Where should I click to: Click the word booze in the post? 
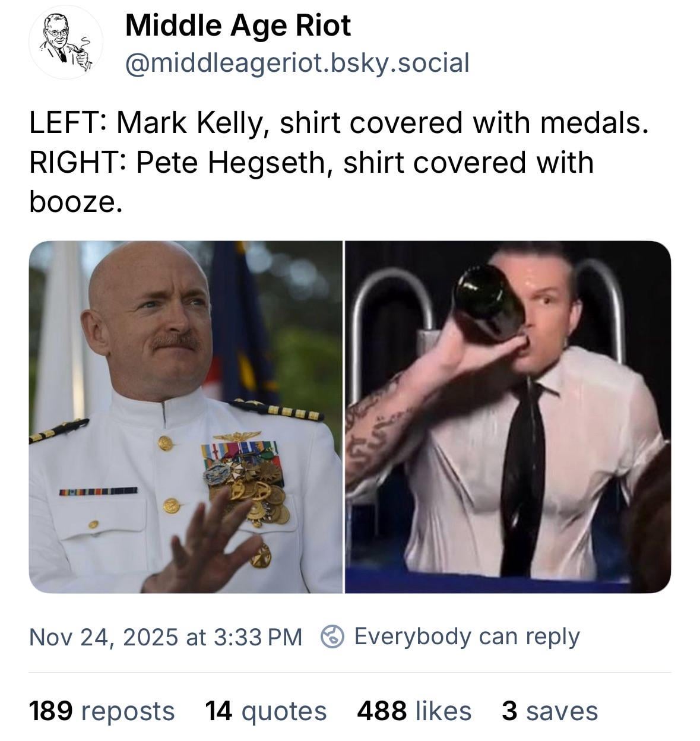[x=75, y=202]
